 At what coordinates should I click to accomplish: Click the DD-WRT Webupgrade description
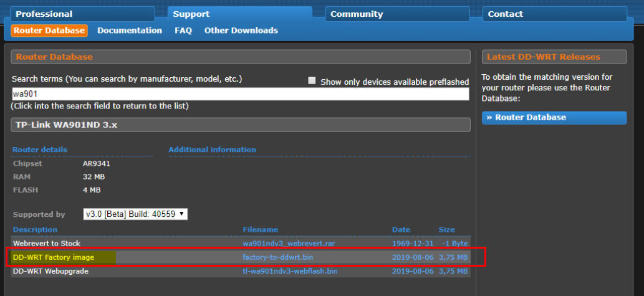pyautogui.click(x=51, y=271)
